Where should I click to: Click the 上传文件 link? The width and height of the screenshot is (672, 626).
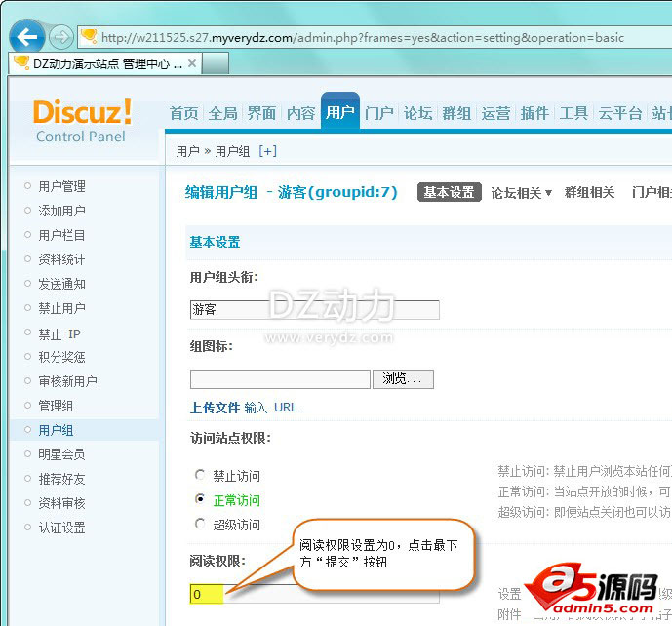(215, 408)
